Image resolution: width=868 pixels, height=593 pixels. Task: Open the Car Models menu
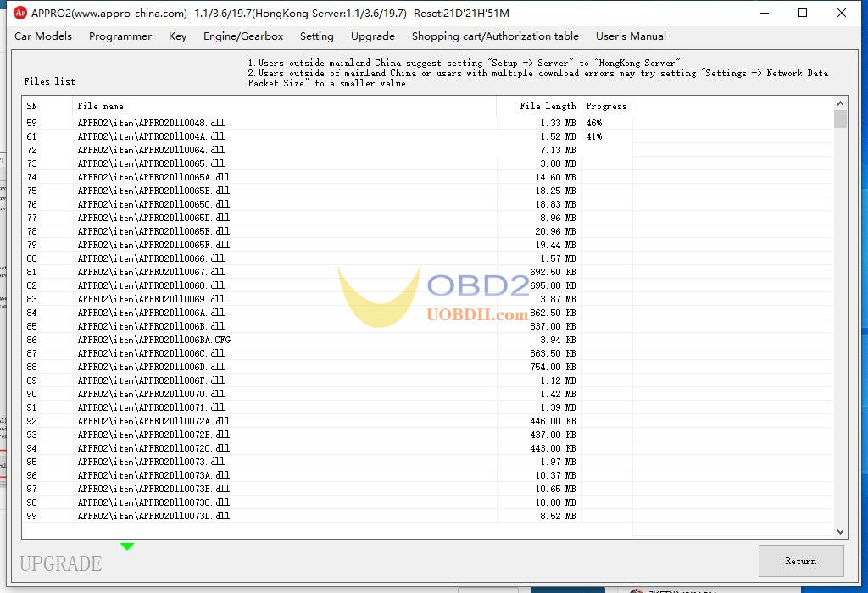point(43,36)
